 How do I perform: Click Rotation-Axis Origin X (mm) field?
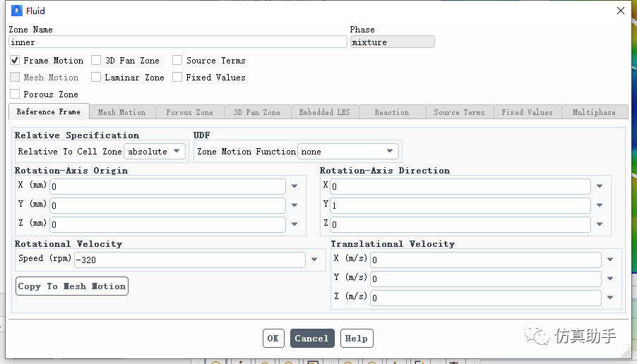[x=168, y=186]
